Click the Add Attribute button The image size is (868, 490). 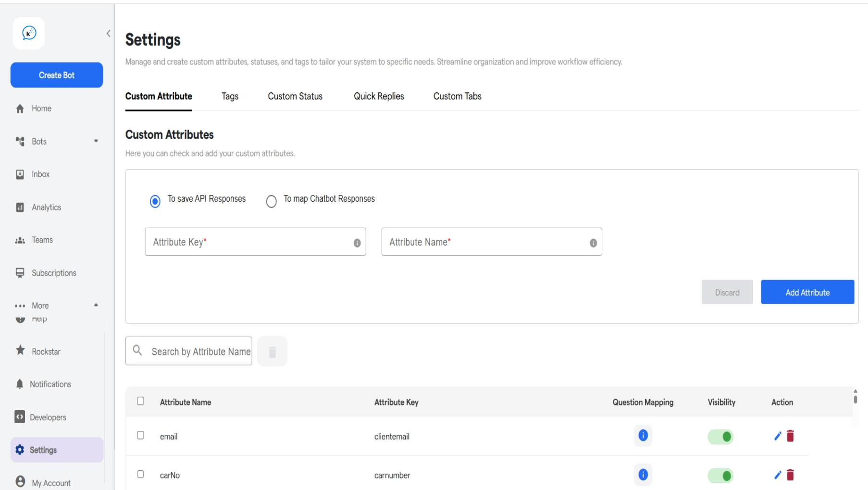(807, 292)
